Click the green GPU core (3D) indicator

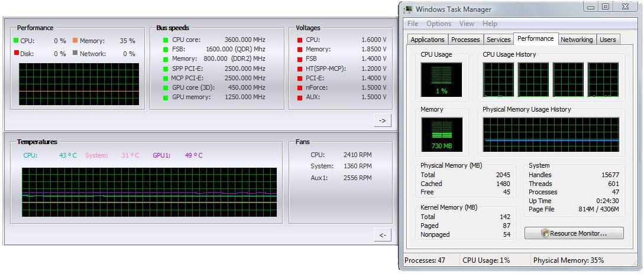tap(165, 88)
